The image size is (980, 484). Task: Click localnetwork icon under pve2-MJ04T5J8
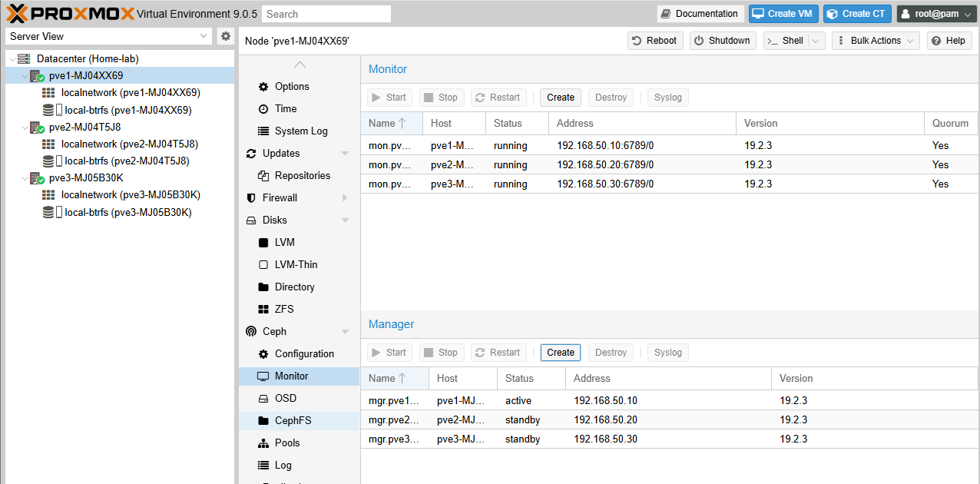[x=48, y=144]
